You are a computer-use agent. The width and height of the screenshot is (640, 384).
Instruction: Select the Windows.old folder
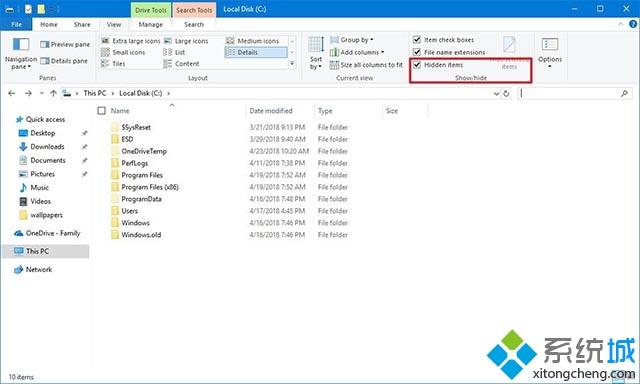click(x=141, y=235)
